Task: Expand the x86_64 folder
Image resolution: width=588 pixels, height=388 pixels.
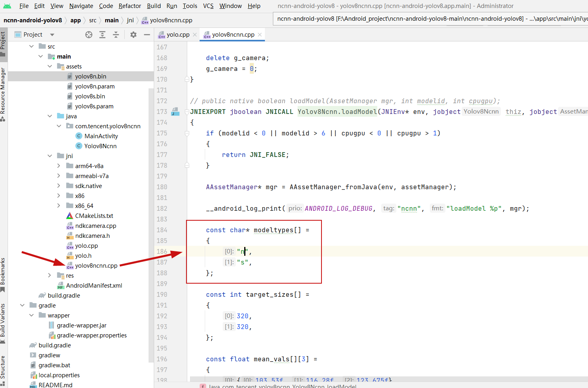Action: click(59, 206)
